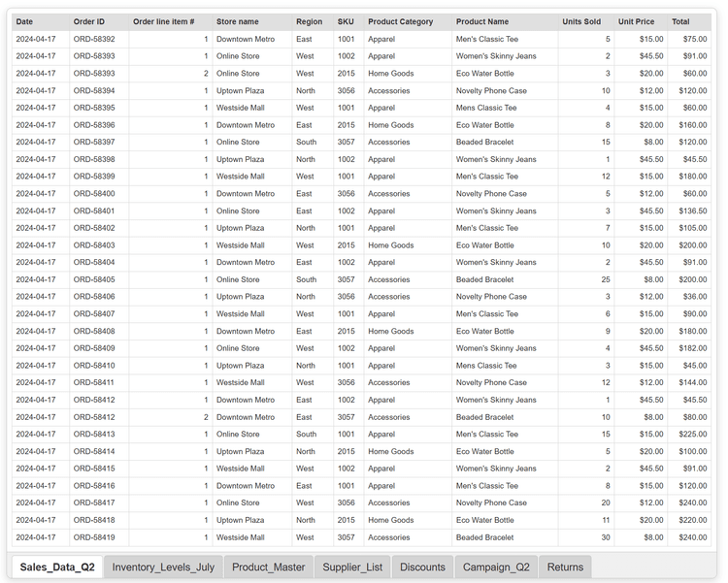This screenshot has height=583, width=728.
Task: Click the Unit Price column header
Action: (642, 21)
